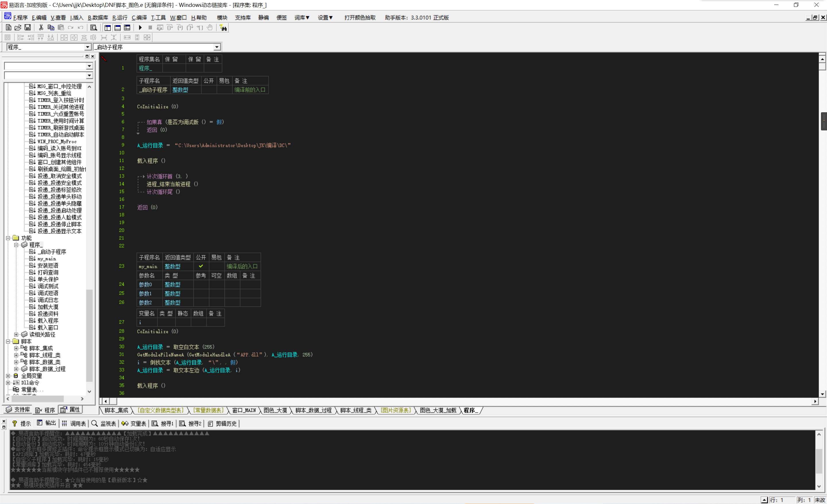Click the Redo arrow icon
This screenshot has width=827, height=504.
coord(70,28)
